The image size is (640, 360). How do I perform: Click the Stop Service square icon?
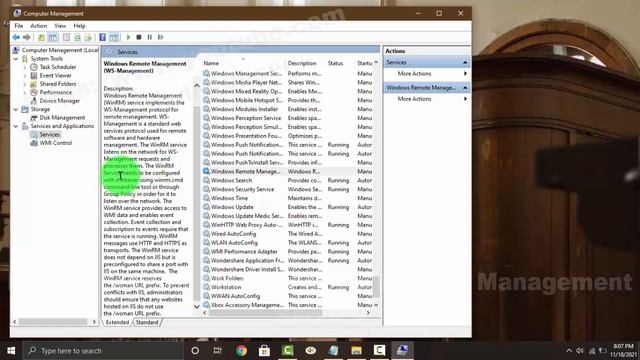[139, 37]
